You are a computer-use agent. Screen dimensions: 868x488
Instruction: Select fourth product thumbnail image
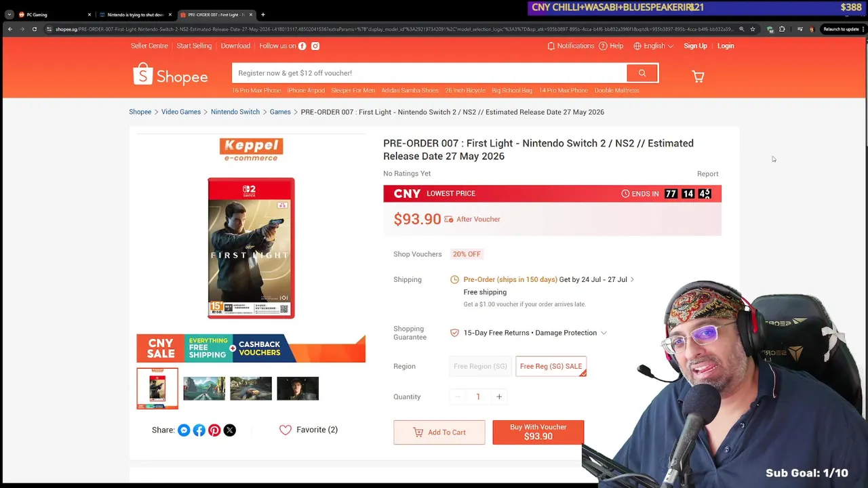[x=298, y=388]
